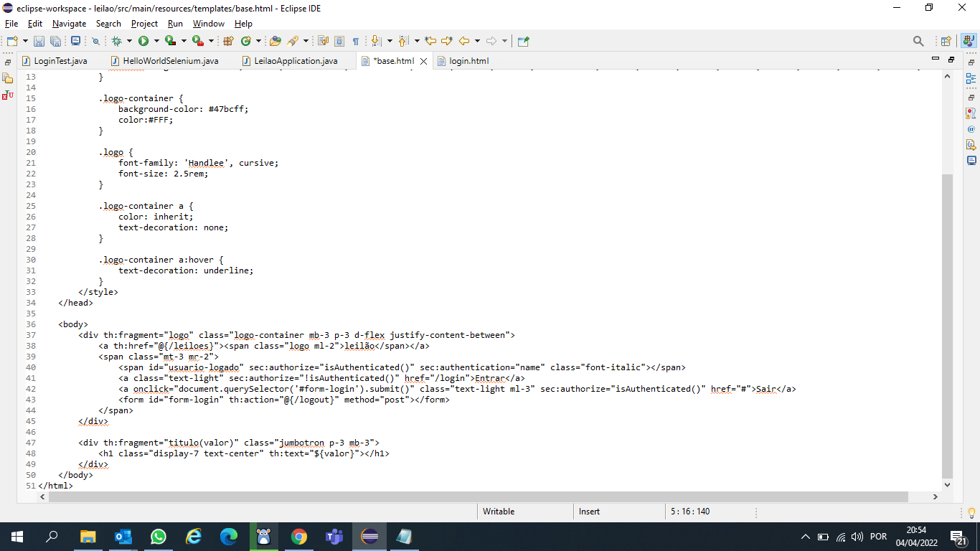
Task: Toggle Show Whitespace Characters pilcrow icon
Action: tap(356, 41)
